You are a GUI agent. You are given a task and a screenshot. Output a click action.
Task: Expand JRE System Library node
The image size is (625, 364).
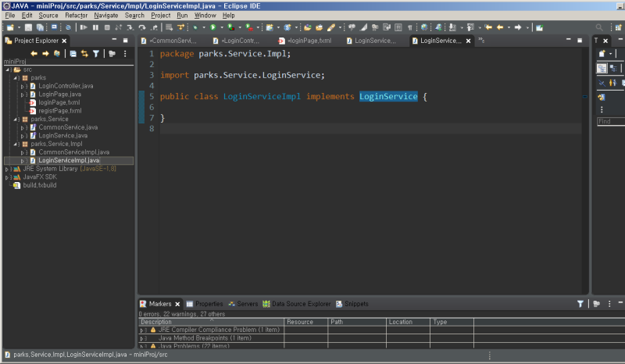pyautogui.click(x=7, y=169)
